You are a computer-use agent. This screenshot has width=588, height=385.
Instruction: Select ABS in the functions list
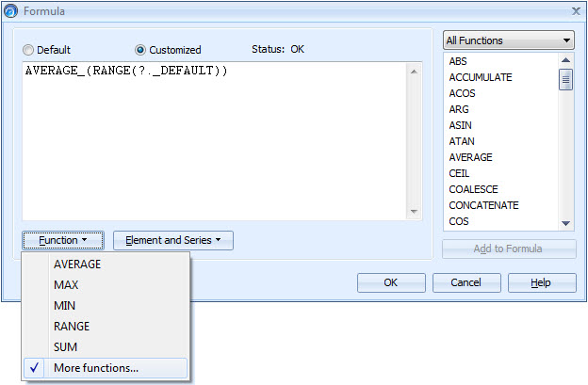[458, 61]
